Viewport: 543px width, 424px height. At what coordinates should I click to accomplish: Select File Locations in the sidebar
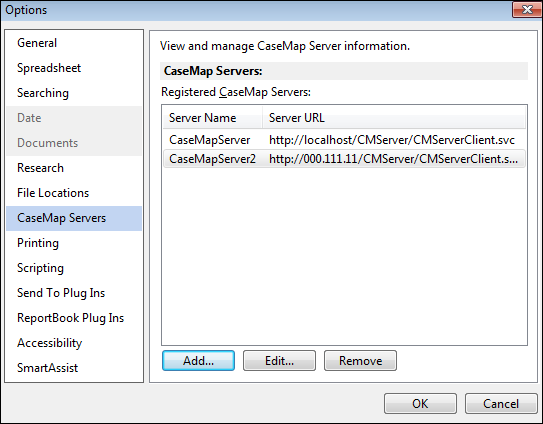pos(53,193)
